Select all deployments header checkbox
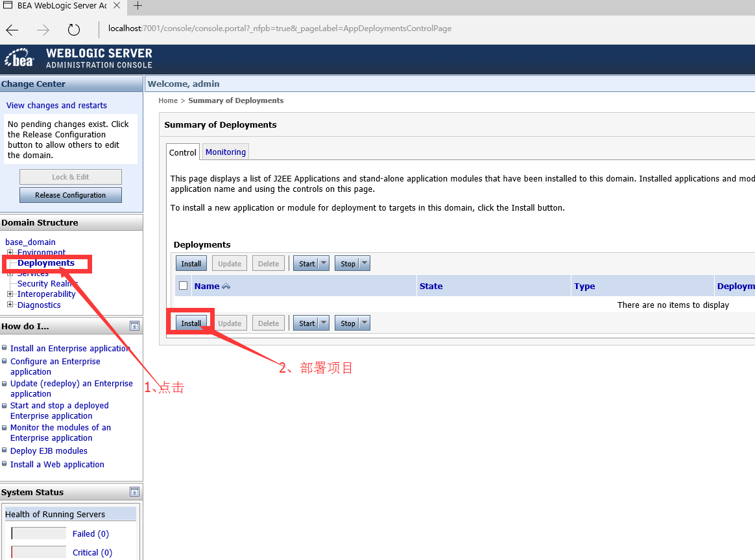Screen dimensions: 755x560 (183, 286)
